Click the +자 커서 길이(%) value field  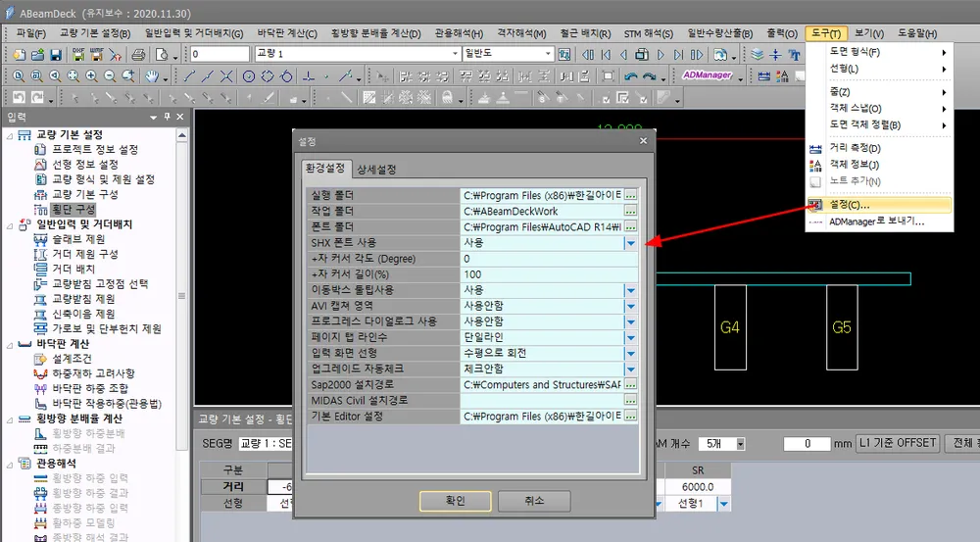(549, 274)
